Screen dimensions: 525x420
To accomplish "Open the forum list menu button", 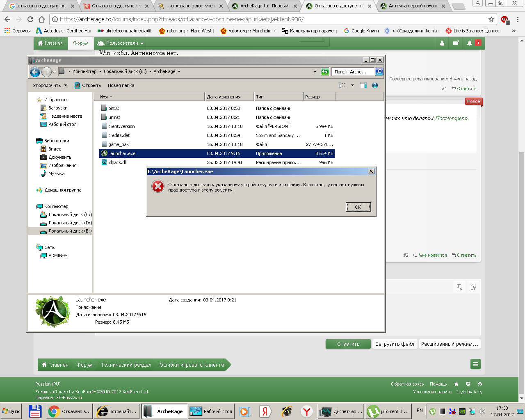I will [x=475, y=364].
